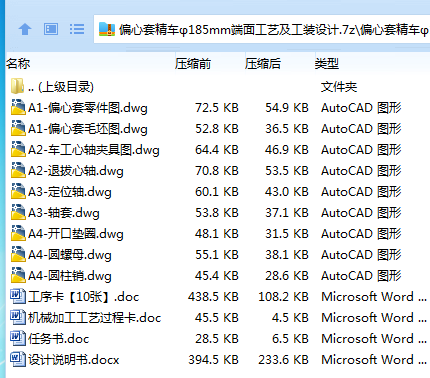Screen dimensions: 430x378
Task: Click the 64.4 KB size value
Action: click(217, 150)
